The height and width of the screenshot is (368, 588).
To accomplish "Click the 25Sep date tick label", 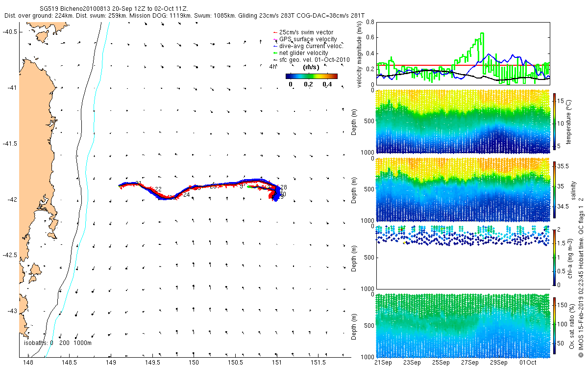I will 441,363.
